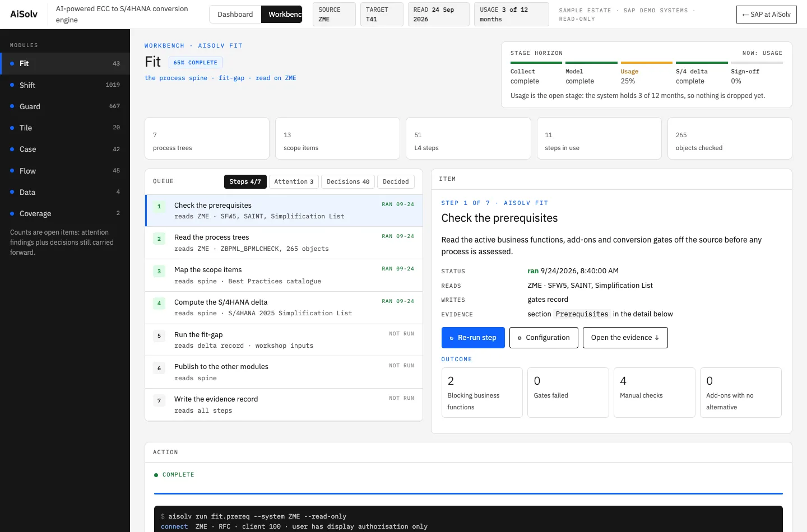Open the SAP at AiSolv link

click(x=766, y=15)
